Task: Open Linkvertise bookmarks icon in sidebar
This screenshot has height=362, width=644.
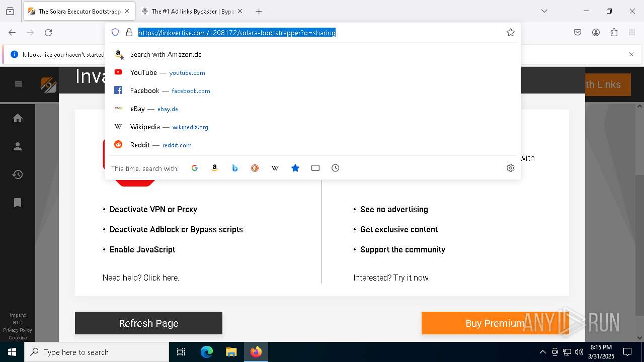Action: point(18,203)
